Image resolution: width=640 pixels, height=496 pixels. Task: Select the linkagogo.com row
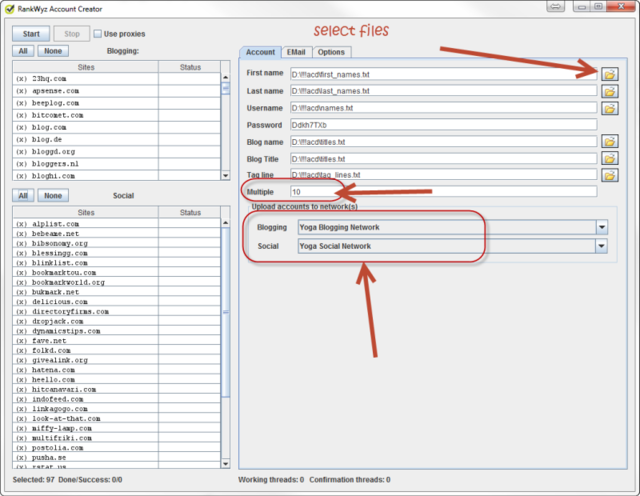click(116, 409)
